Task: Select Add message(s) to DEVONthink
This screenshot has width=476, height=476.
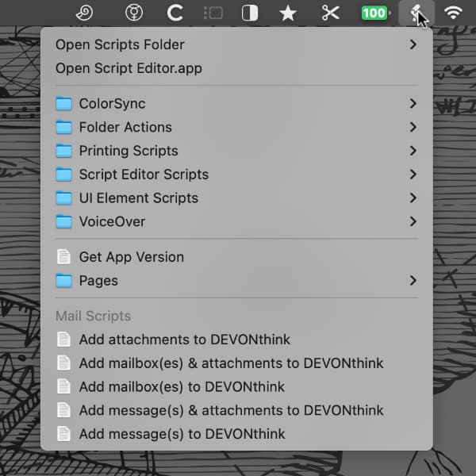Action: tap(236, 434)
